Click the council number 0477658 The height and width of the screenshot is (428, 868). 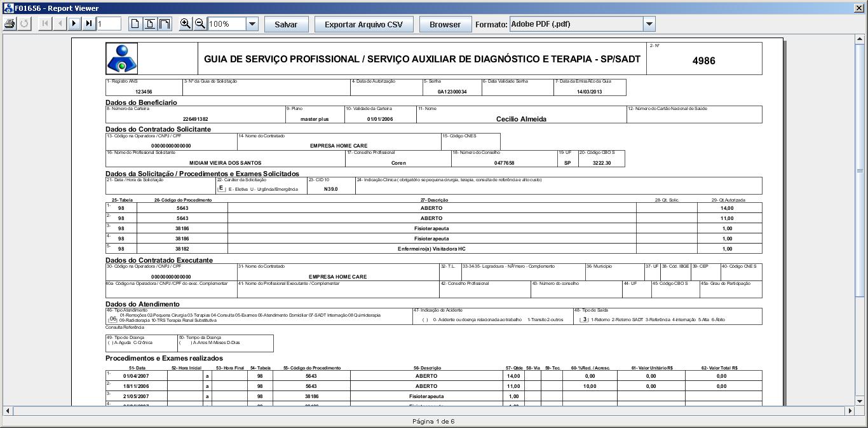coord(505,163)
